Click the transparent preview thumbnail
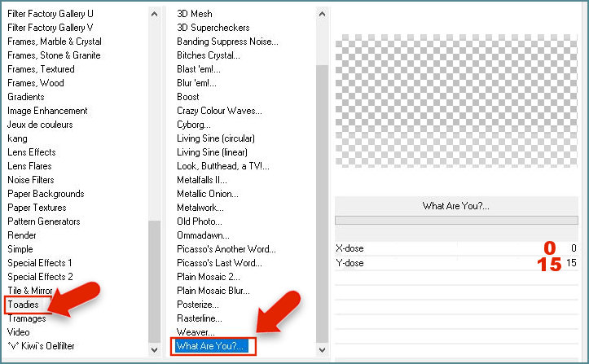Screen dimensions: 589x364 point(455,101)
